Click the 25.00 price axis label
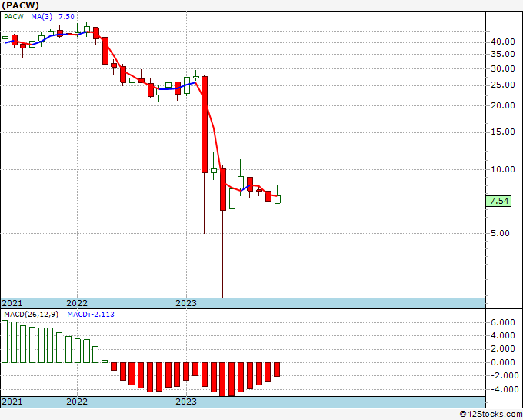The width and height of the screenshot is (523, 420). pyautogui.click(x=503, y=85)
